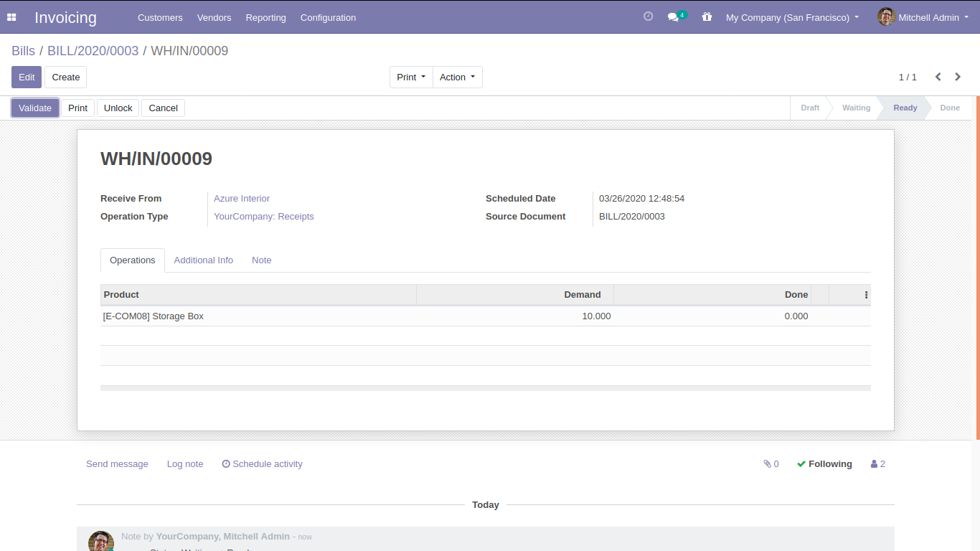
Task: Open the conversations chat icon
Action: (x=674, y=17)
